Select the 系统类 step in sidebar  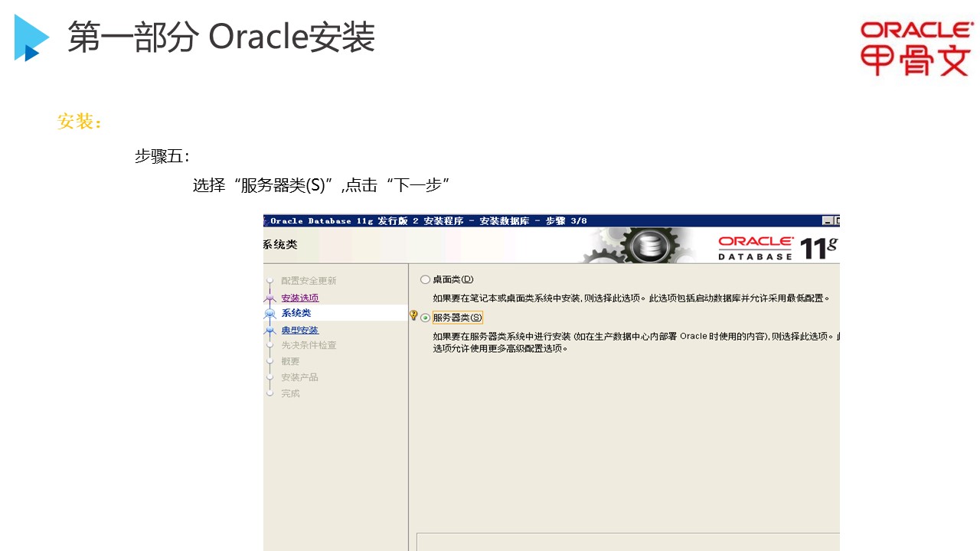(296, 313)
